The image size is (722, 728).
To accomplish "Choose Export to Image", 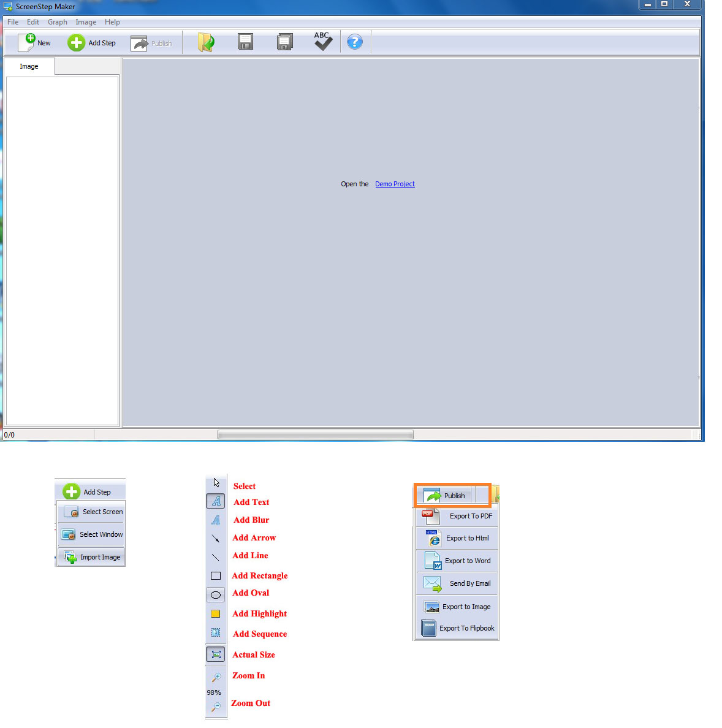I will [457, 606].
